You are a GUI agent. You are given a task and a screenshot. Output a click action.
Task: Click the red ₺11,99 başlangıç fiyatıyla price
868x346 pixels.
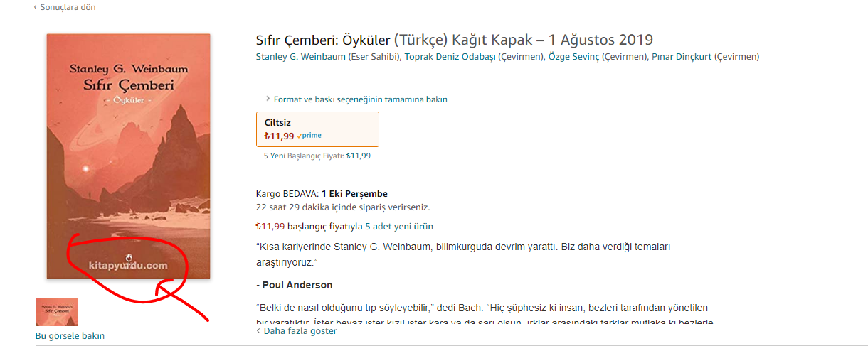point(270,227)
